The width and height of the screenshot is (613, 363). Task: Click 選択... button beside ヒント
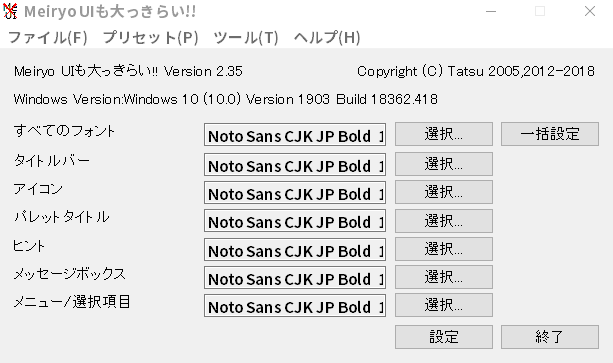[444, 249]
